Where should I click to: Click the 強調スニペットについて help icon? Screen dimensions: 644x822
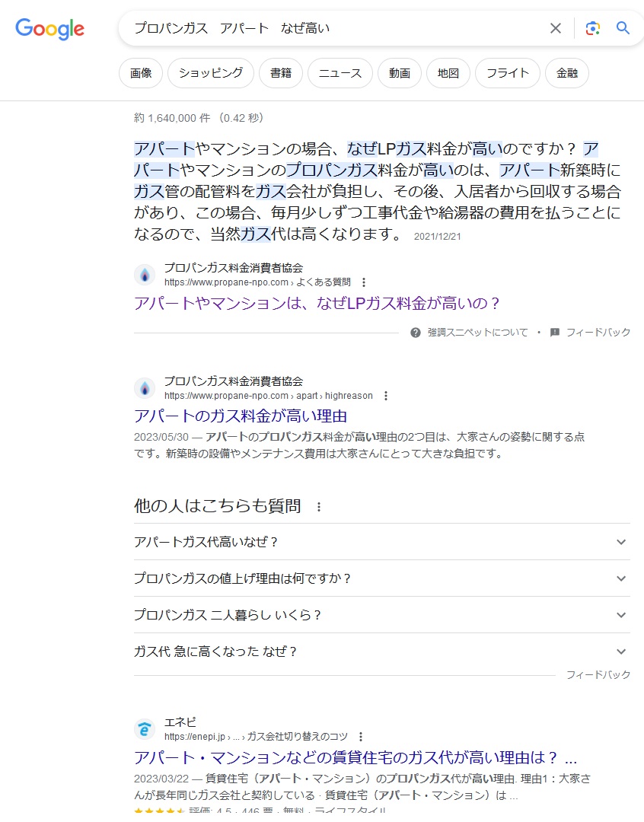click(416, 333)
